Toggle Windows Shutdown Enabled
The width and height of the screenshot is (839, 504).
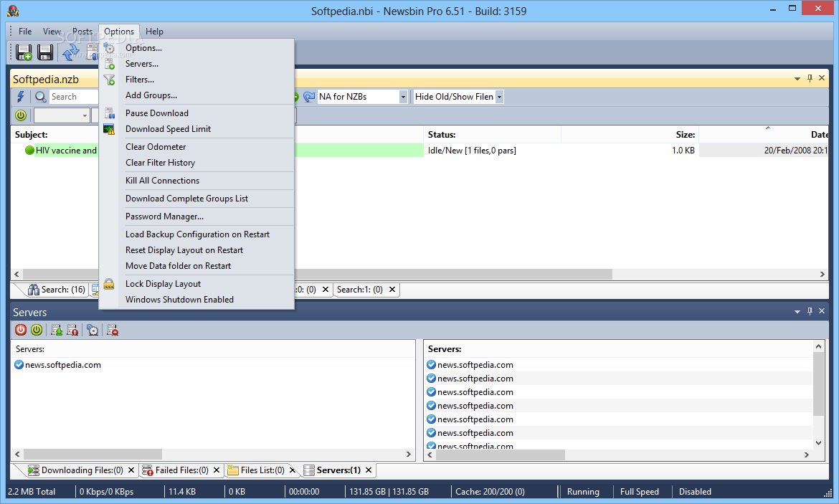point(196,300)
